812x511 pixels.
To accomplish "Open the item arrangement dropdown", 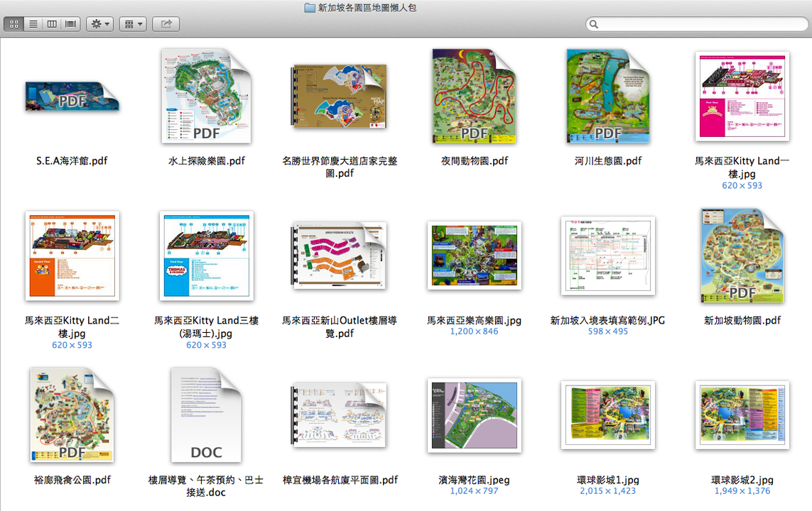I will pos(132,24).
